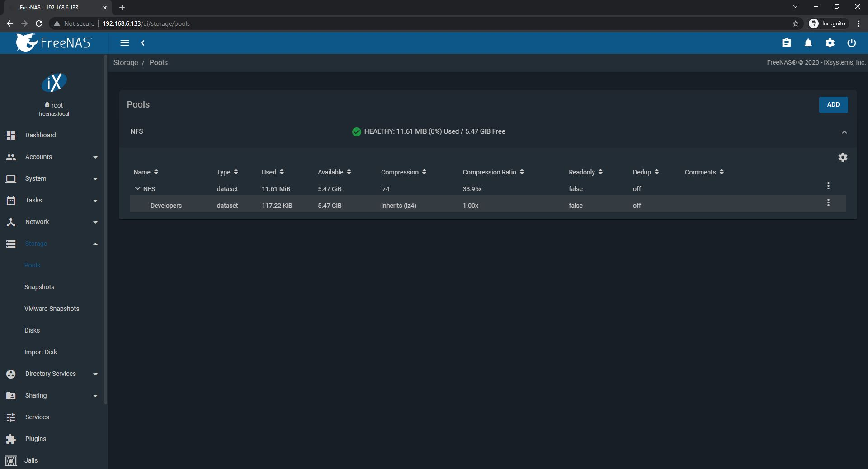Sort table by Type column
Screen dimensions: 868x469
[227, 172]
